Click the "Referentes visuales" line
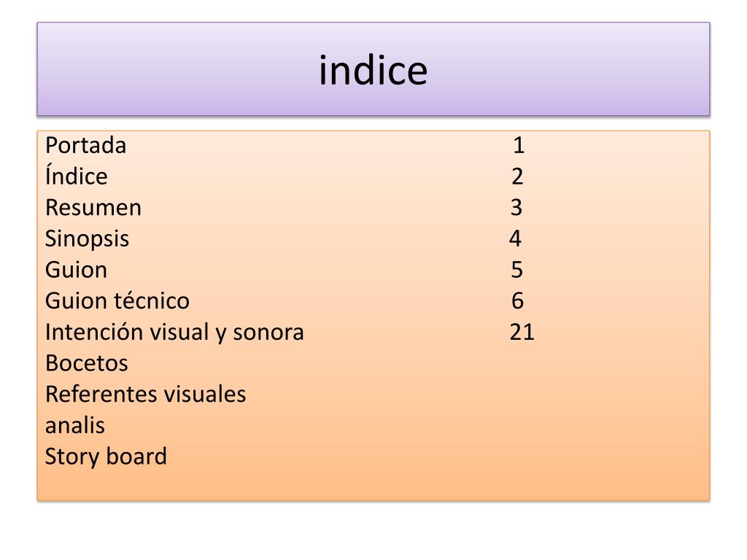 click(145, 394)
